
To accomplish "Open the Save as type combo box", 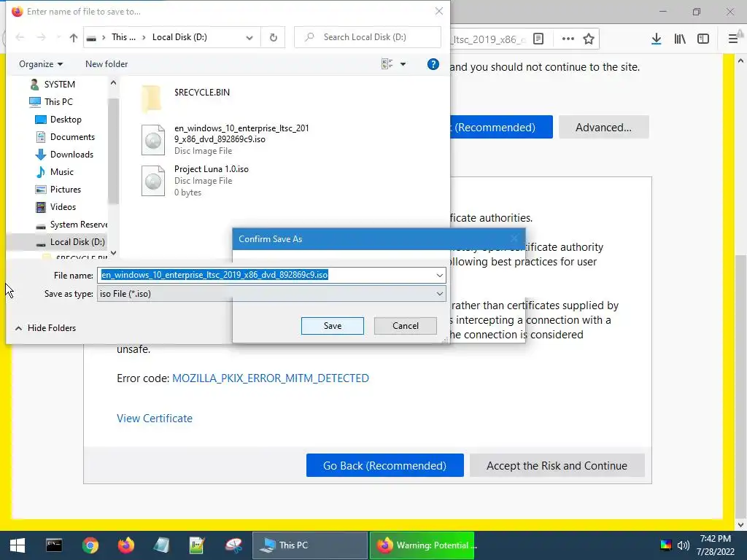I will point(271,294).
